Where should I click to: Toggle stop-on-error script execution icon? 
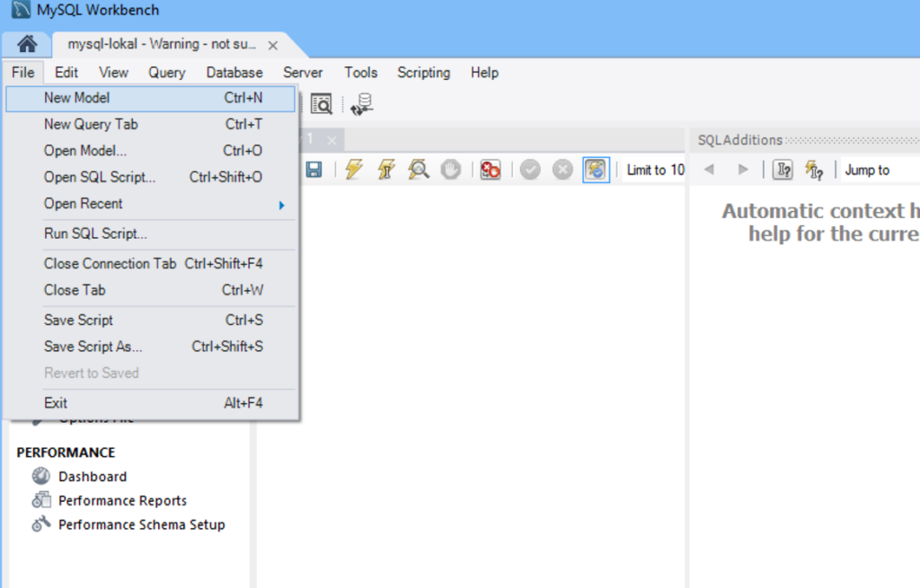(x=490, y=170)
